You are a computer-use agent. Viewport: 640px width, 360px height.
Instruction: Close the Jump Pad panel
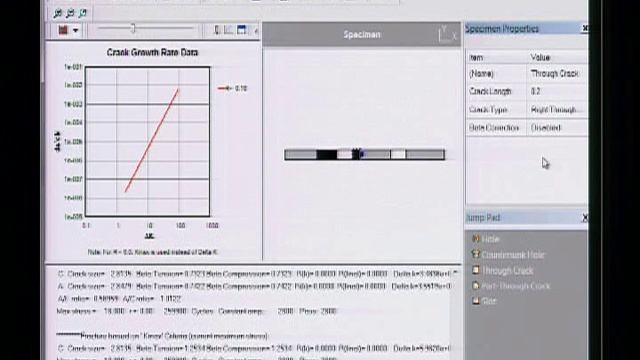584,218
